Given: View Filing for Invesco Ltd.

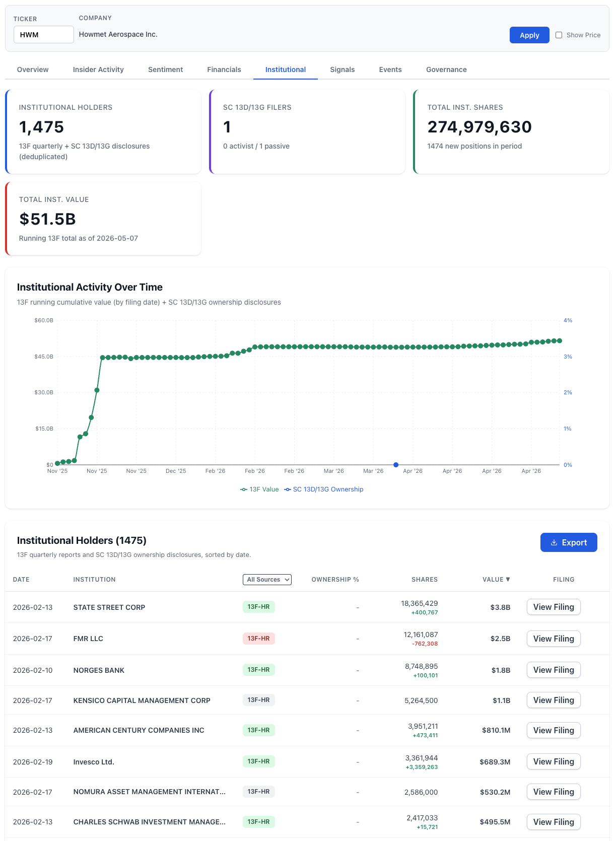Looking at the screenshot, I should tap(554, 761).
